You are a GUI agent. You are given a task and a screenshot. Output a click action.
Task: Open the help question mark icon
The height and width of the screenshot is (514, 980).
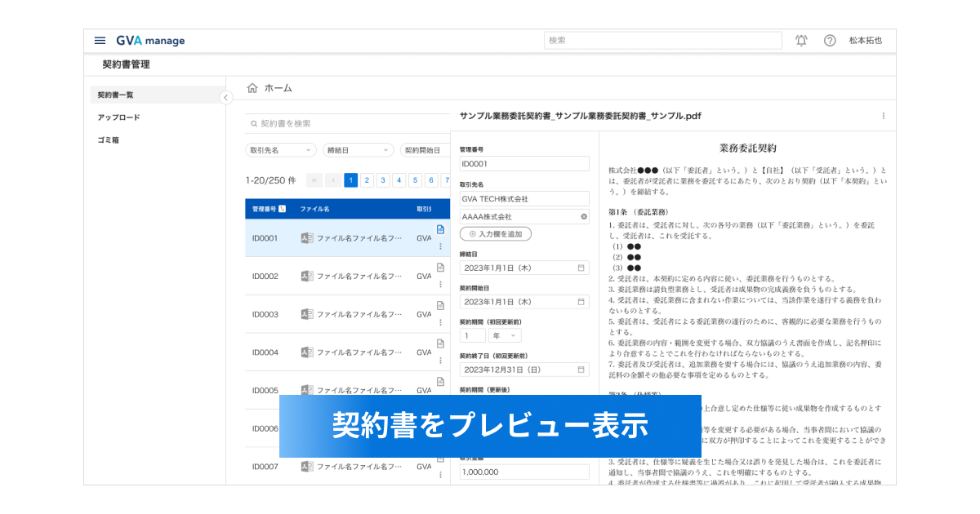click(x=830, y=40)
